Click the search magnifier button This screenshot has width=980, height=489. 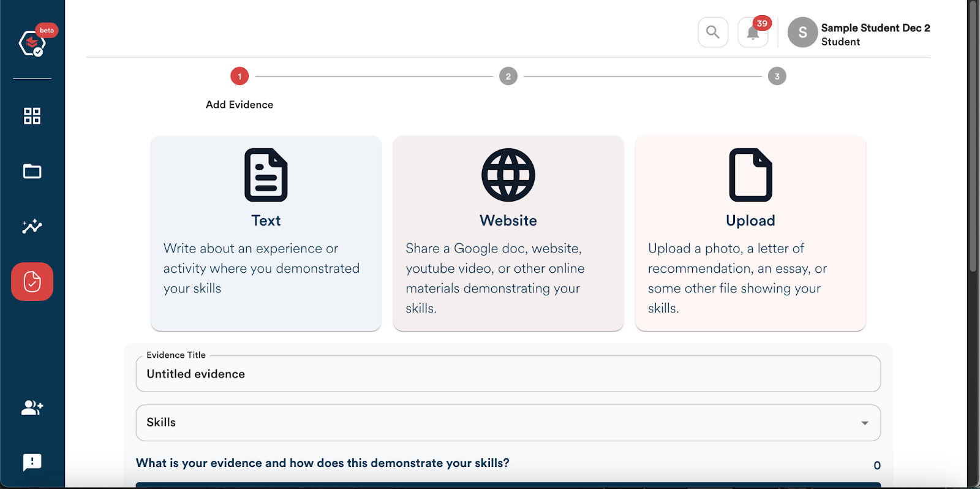coord(713,32)
